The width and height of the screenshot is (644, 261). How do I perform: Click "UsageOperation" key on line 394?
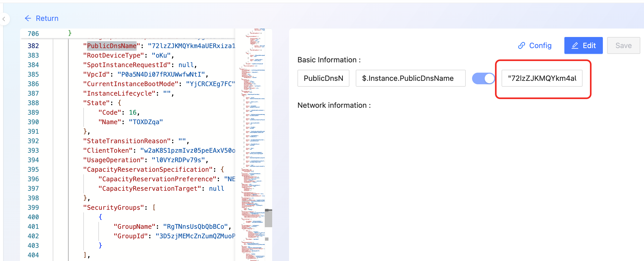click(x=114, y=160)
